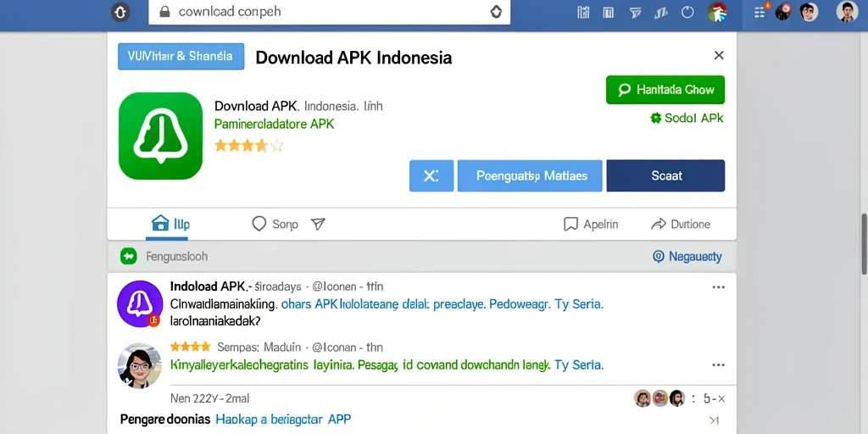
Task: Click the four-star rating on Sempas: Maduin review
Action: [191, 347]
